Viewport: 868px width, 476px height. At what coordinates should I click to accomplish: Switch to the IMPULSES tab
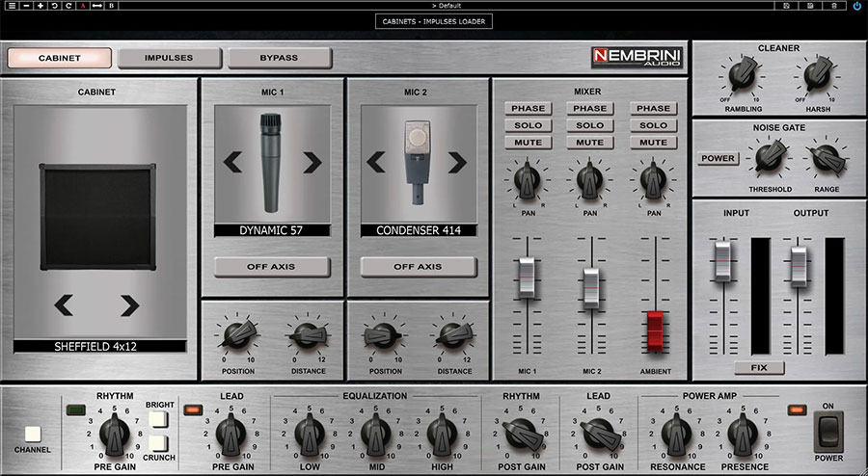click(169, 58)
